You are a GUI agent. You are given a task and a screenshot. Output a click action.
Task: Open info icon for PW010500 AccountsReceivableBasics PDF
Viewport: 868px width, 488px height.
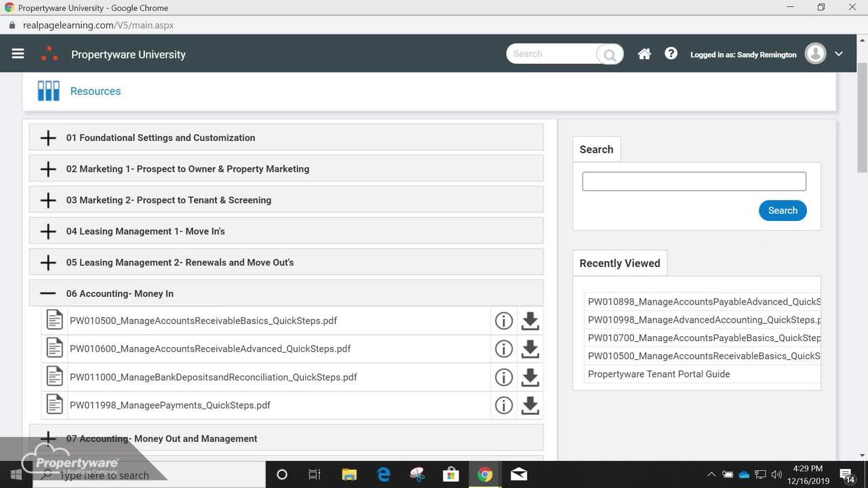(x=504, y=321)
